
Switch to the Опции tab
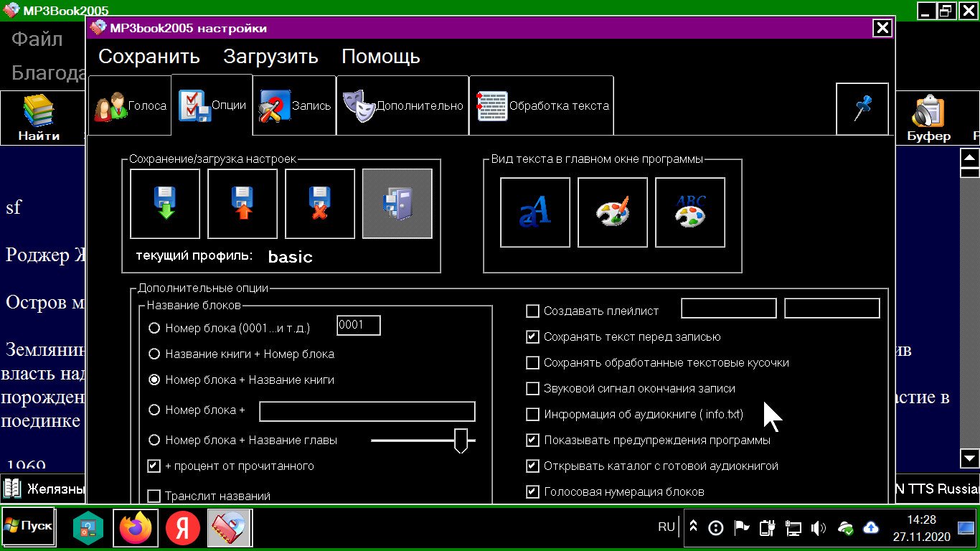click(x=212, y=105)
